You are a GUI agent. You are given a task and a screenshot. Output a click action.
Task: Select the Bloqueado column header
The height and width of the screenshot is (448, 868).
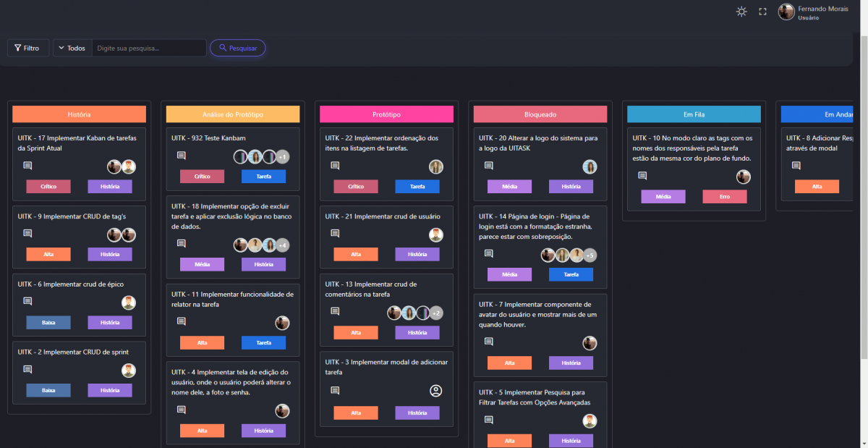[540, 114]
